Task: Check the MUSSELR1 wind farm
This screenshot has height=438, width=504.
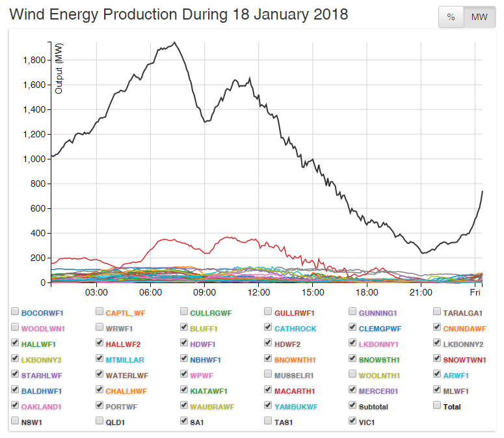Action: coord(269,374)
